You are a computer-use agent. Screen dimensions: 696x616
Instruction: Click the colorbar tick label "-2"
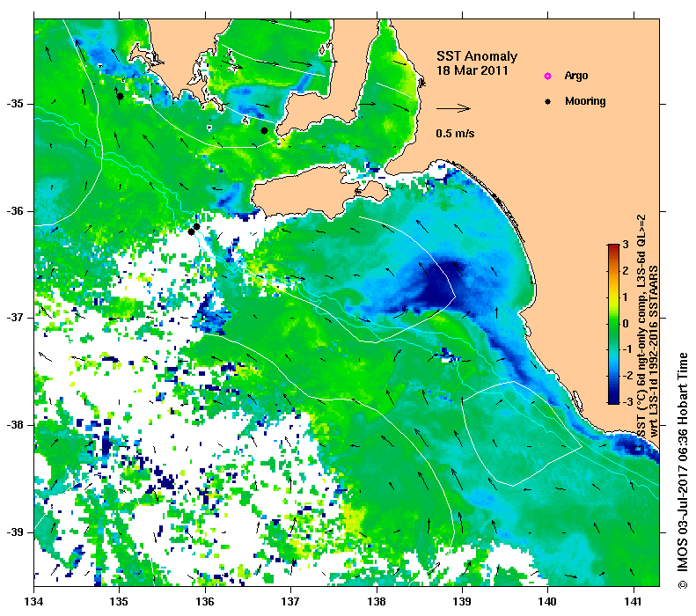tap(626, 376)
